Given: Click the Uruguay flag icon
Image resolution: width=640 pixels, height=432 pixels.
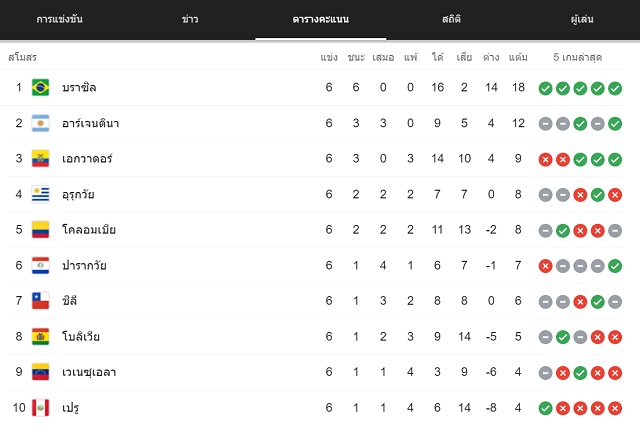Looking at the screenshot, I should pyautogui.click(x=40, y=194).
